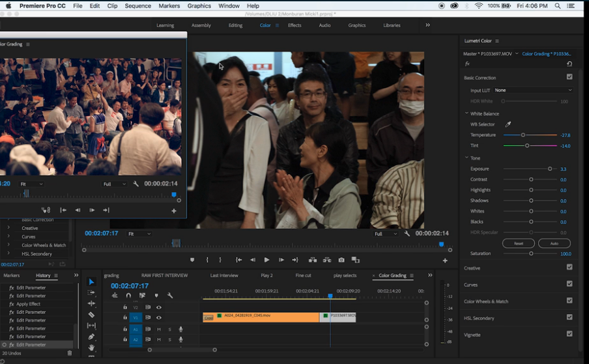Toggle Snap magnet in timeline
The height and width of the screenshot is (364, 589).
pyautogui.click(x=128, y=296)
